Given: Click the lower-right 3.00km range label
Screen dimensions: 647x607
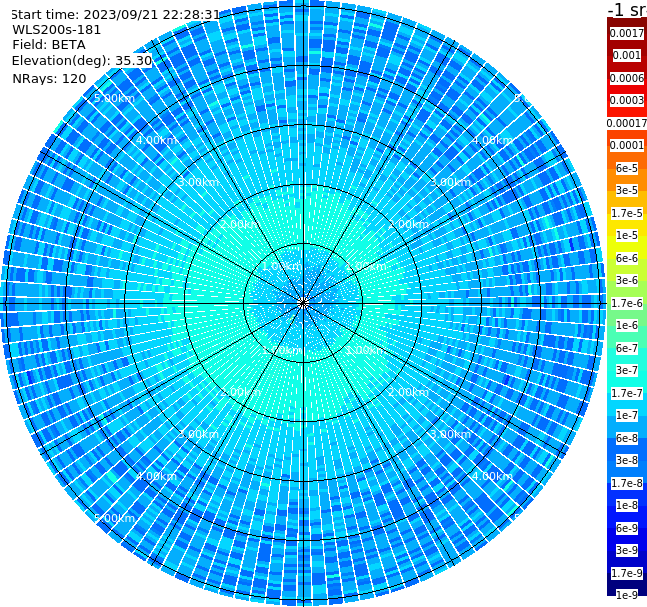Looking at the screenshot, I should click(x=450, y=434).
